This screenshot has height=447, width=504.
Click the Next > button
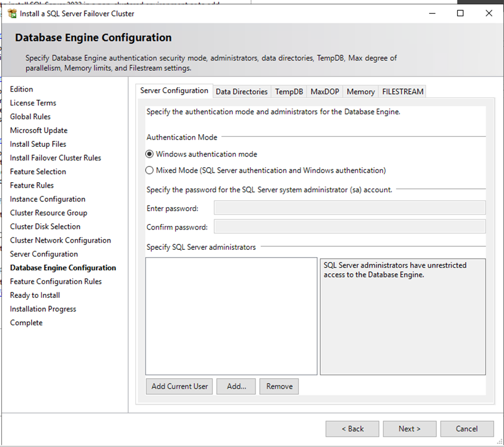pos(409,429)
